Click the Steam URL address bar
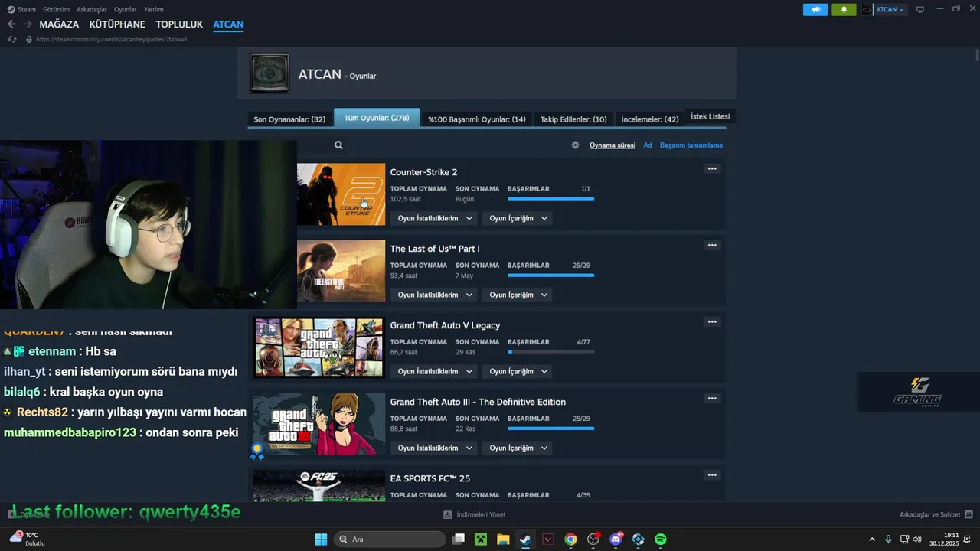Screen dimensions: 980x551 click(111, 39)
